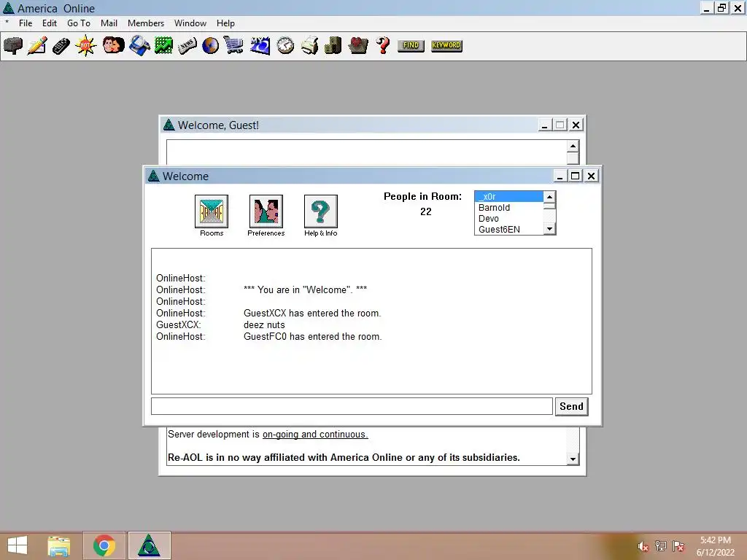Click the AOL taskbar icon

[x=149, y=545]
